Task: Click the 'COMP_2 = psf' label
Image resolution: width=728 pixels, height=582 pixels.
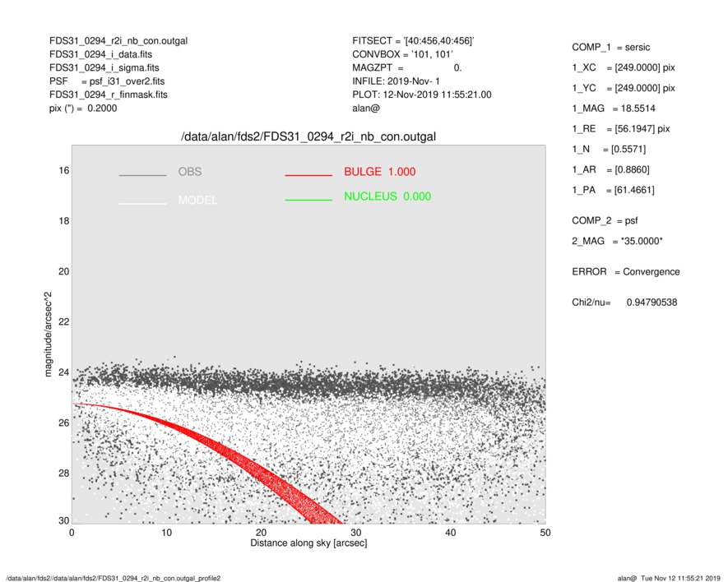Action: (605, 221)
